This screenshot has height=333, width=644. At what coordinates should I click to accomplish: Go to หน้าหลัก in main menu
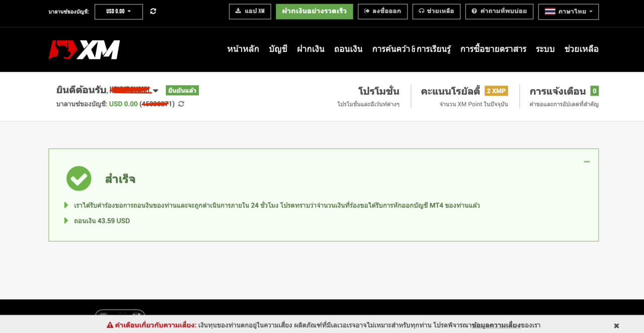(243, 49)
